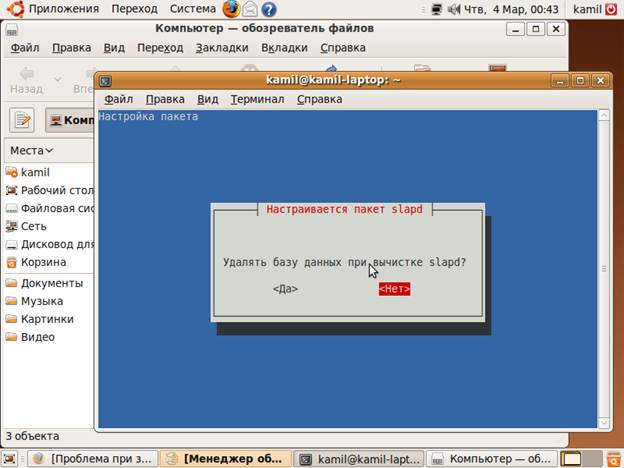Click the mail envelope icon in panel
Screen dimensions: 624x468
(250, 10)
